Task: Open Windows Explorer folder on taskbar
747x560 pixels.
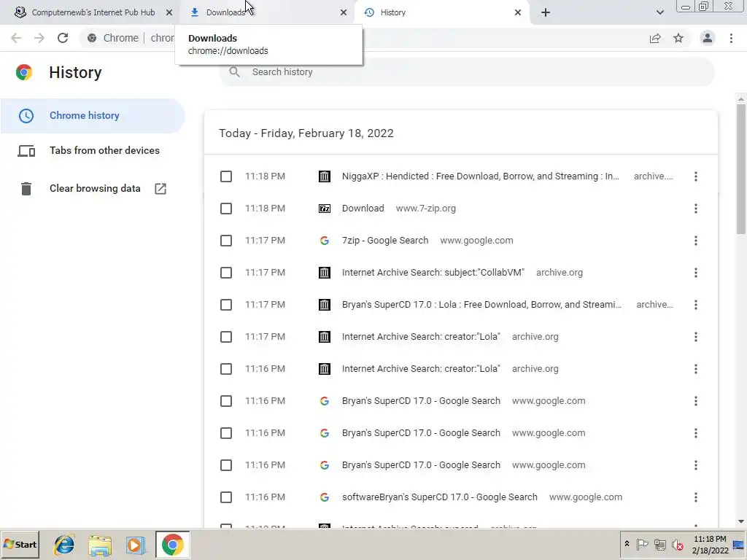Action: click(100, 544)
